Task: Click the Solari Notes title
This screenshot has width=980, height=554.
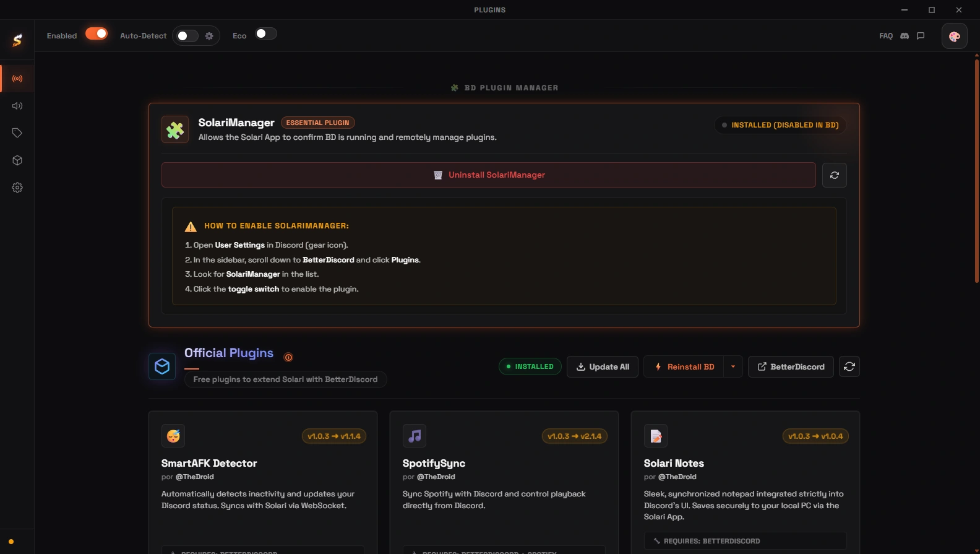Action: (x=674, y=463)
